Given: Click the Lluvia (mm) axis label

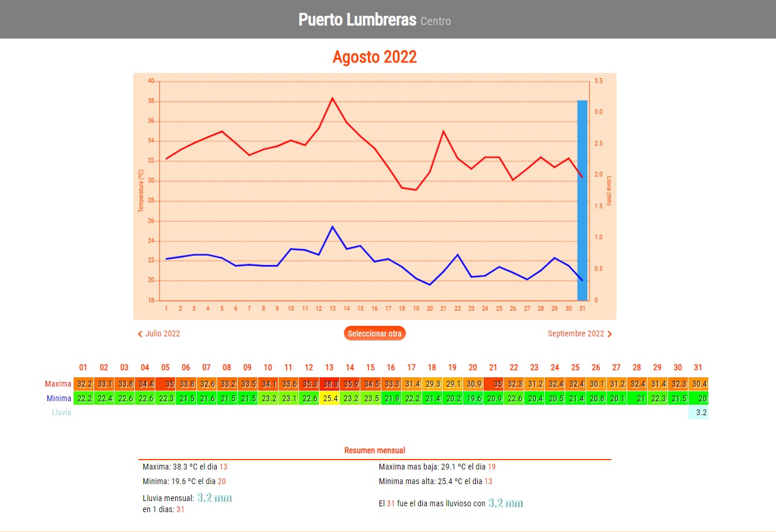Looking at the screenshot, I should 609,191.
